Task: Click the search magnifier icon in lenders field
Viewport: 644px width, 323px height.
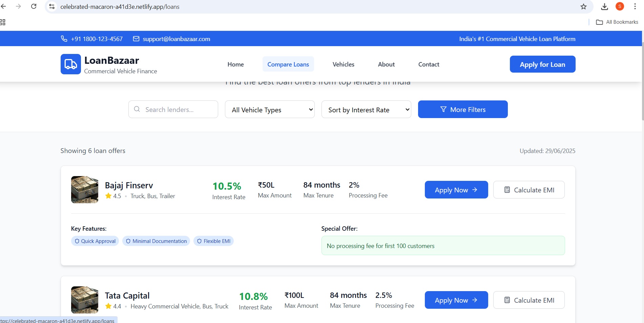Action: [137, 109]
